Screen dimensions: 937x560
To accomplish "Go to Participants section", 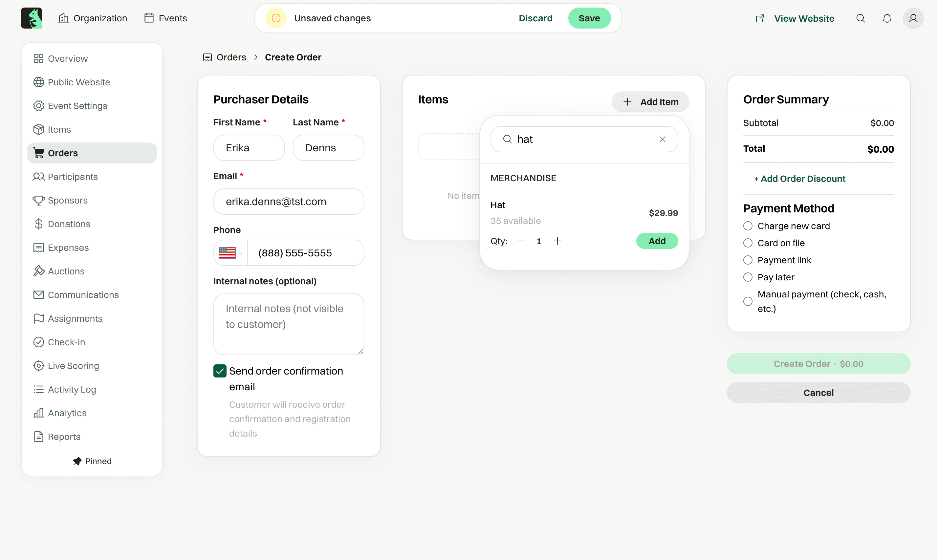I will tap(92, 177).
